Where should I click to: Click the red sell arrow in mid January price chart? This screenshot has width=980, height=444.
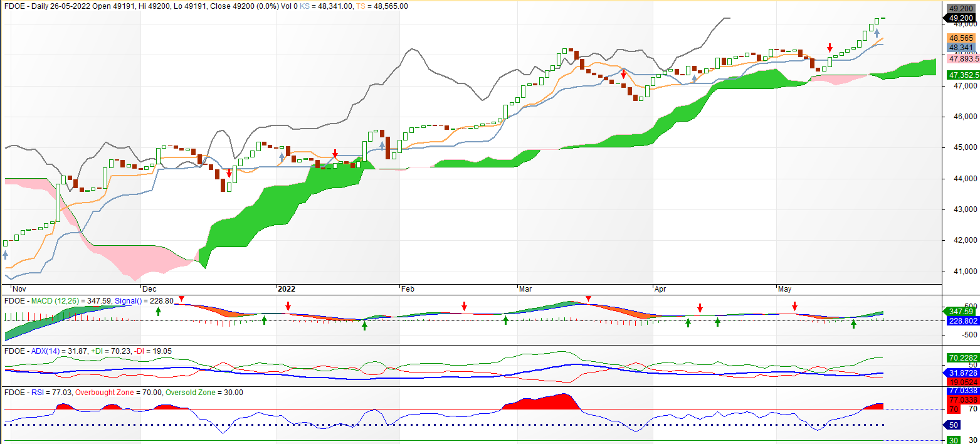pyautogui.click(x=335, y=154)
